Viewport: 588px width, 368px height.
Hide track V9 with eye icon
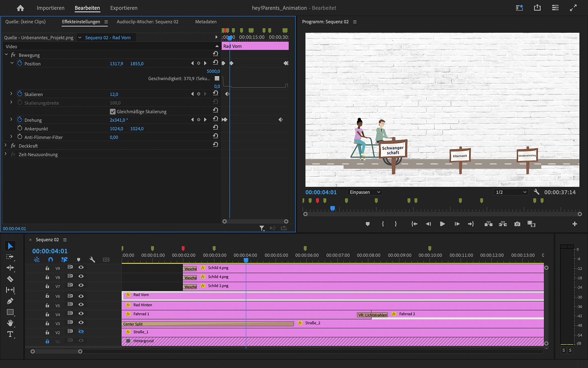[x=81, y=267]
